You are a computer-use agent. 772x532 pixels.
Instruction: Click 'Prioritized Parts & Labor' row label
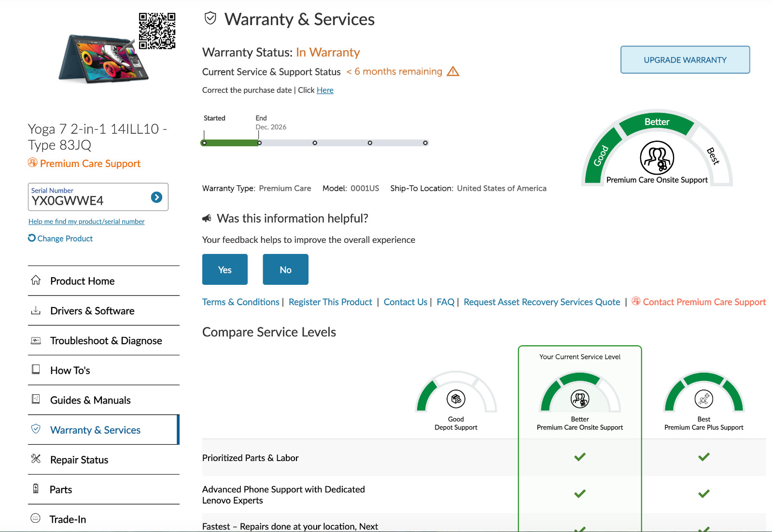pyautogui.click(x=250, y=458)
